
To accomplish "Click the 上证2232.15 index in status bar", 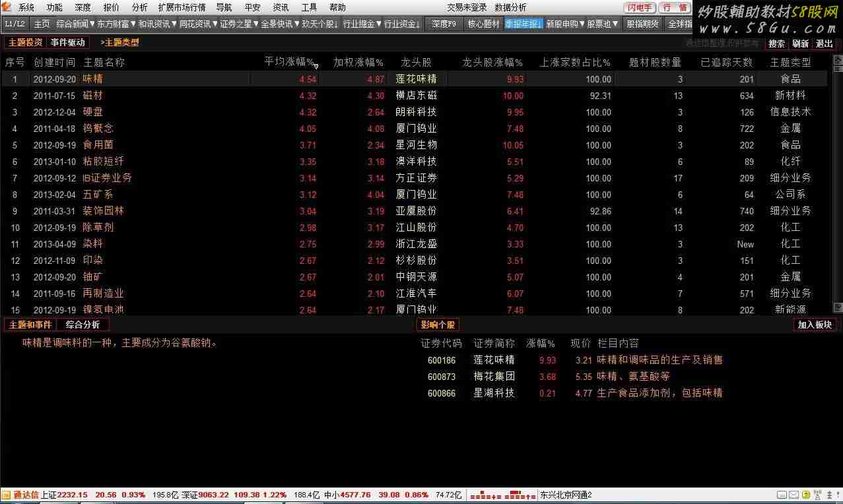I will (x=64, y=495).
